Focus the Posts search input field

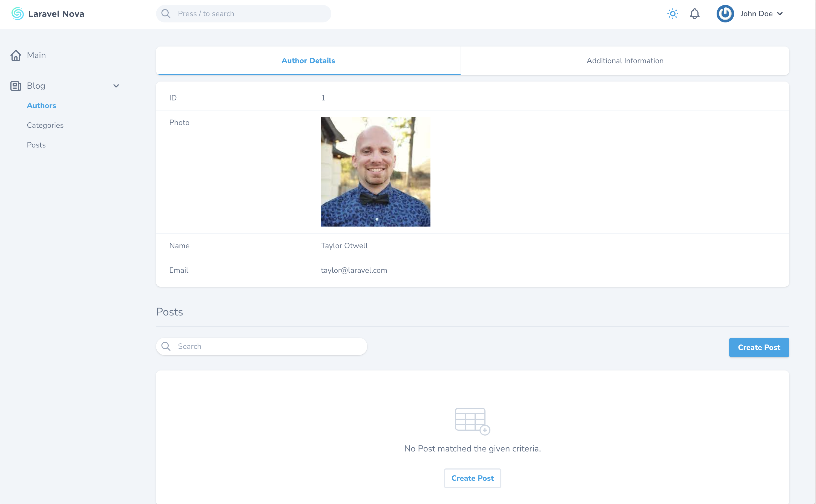[x=267, y=346]
